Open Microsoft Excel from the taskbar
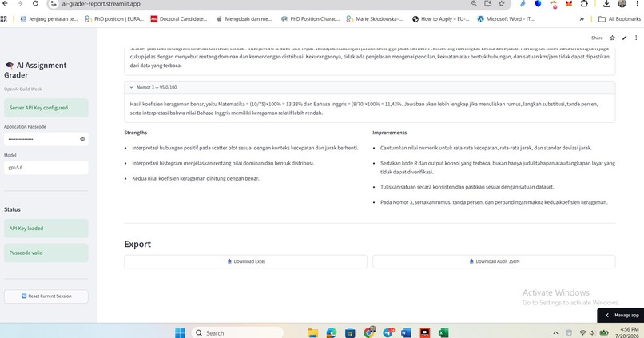 click(x=443, y=332)
